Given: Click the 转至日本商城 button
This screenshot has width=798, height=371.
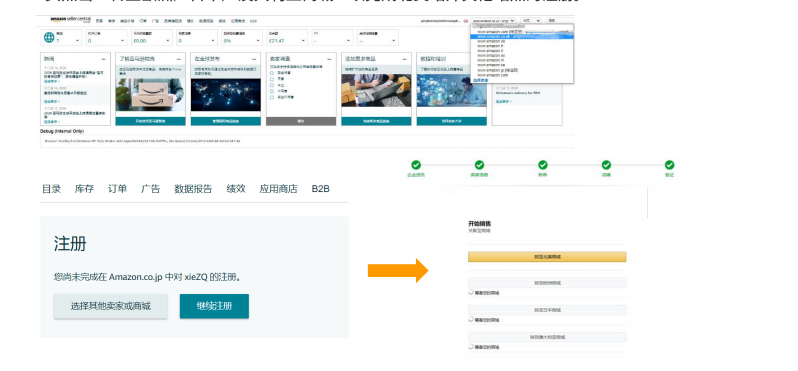Looking at the screenshot, I should tap(547, 310).
